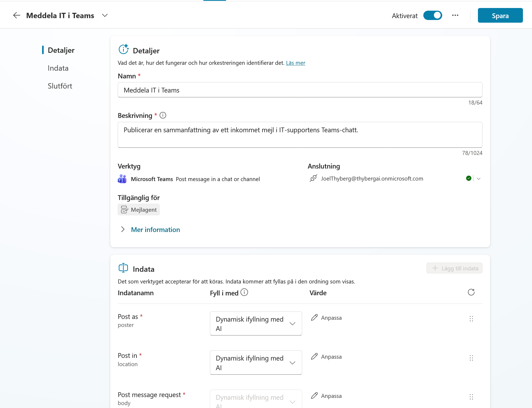Click the info icon beside Fyll i med
This screenshot has width=532, height=408.
244,293
